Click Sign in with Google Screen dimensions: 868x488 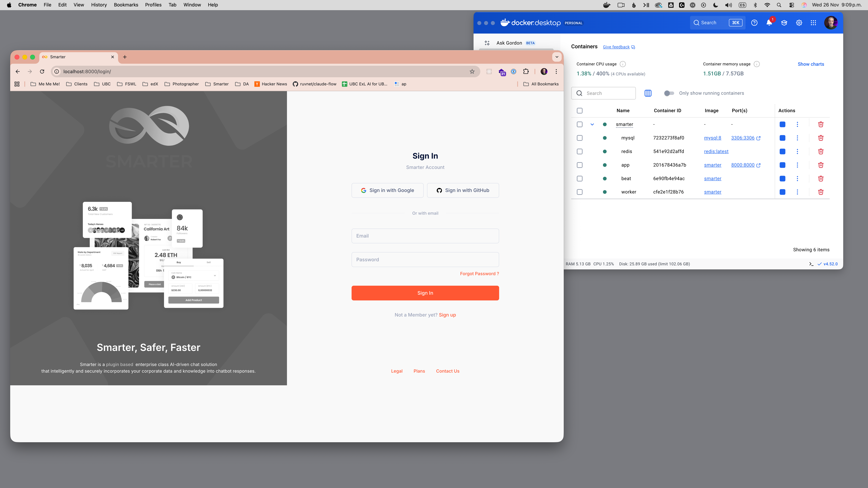(x=388, y=190)
